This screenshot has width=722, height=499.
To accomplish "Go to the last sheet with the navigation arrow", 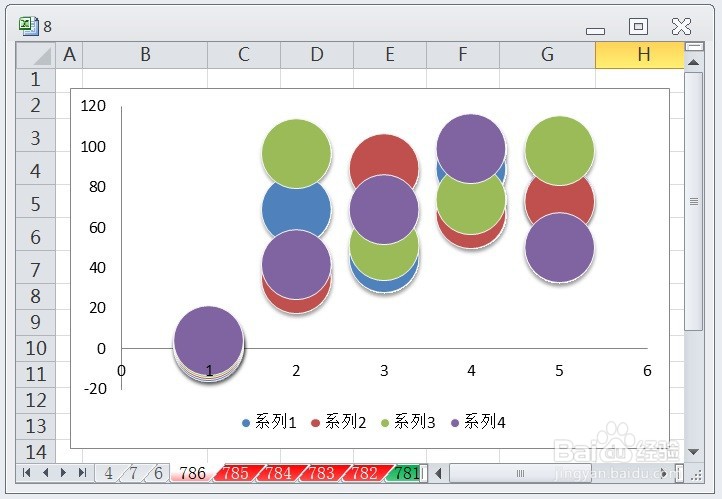I will (x=82, y=472).
